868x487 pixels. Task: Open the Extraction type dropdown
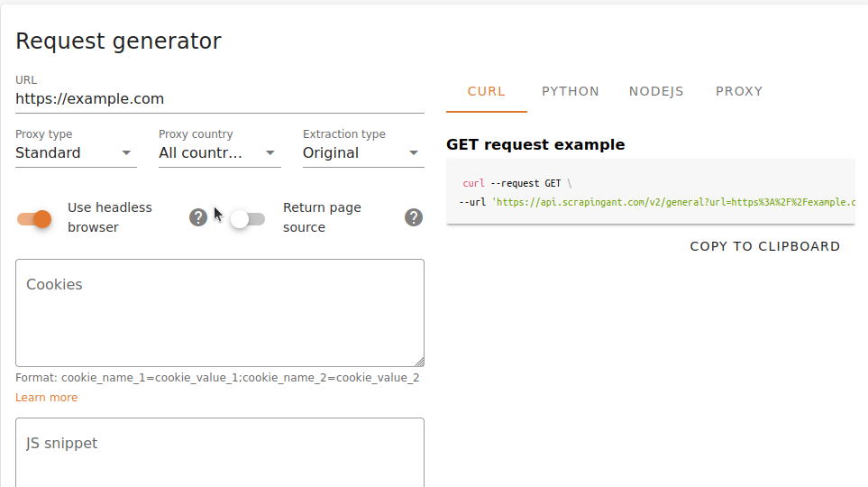[362, 153]
